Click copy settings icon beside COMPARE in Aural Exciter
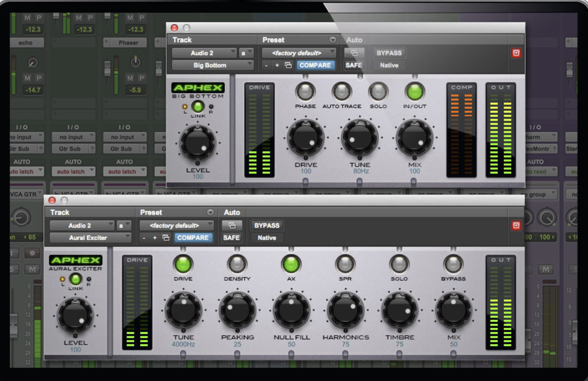The height and width of the screenshot is (381, 588). tap(166, 238)
